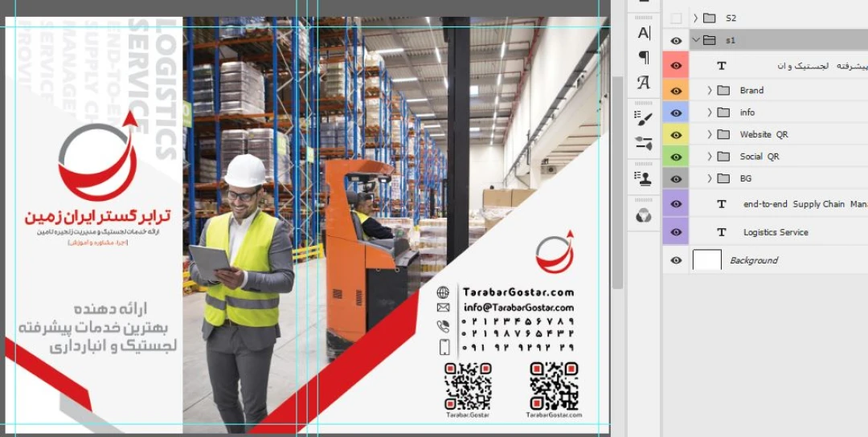
Task: Open the Paragraph panel icon
Action: coord(644,57)
